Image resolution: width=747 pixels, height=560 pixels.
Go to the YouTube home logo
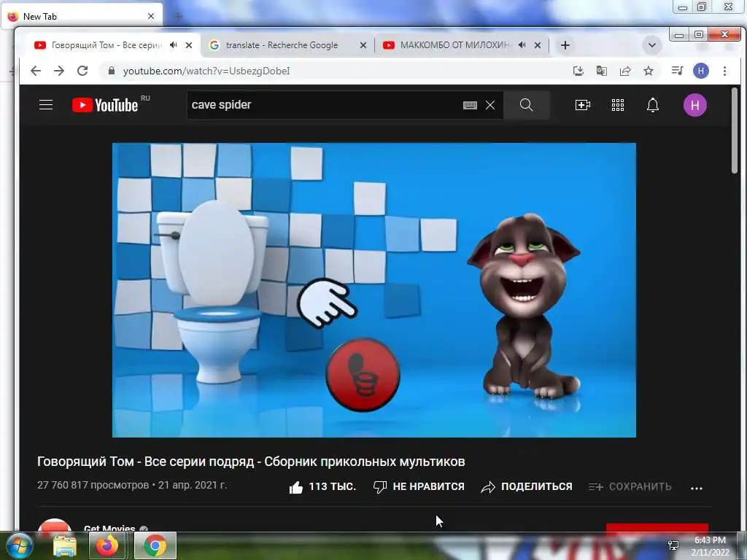click(105, 105)
